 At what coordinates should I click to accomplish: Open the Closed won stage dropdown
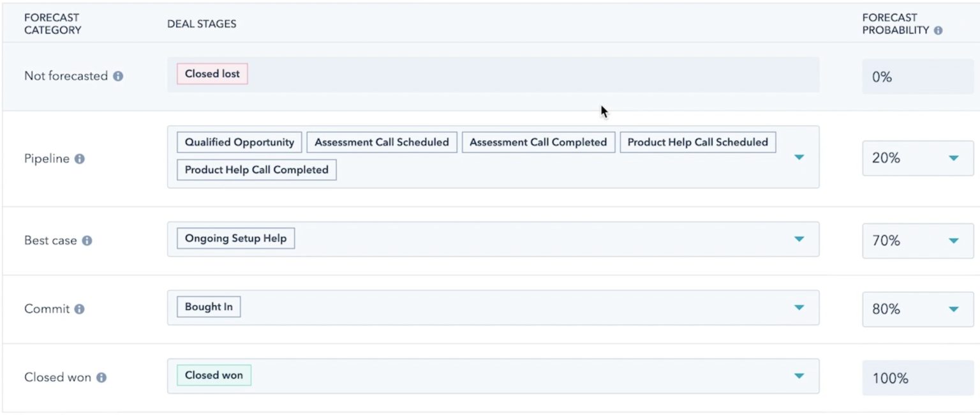(x=799, y=376)
